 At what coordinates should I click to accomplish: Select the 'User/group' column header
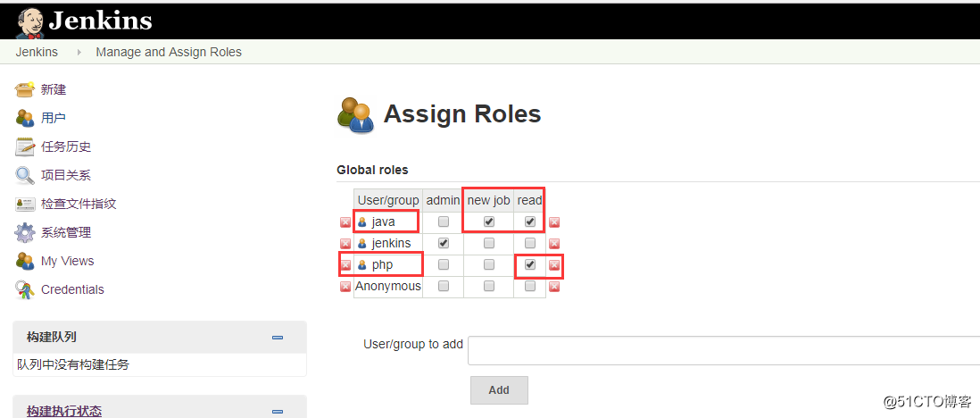click(388, 200)
